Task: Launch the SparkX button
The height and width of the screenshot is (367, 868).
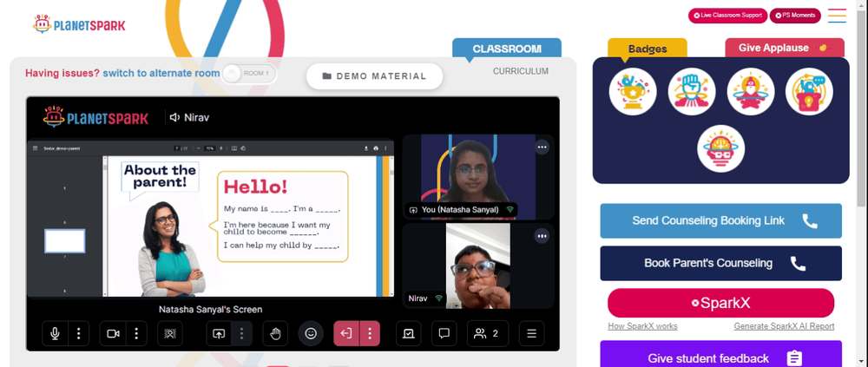Action: [x=720, y=303]
